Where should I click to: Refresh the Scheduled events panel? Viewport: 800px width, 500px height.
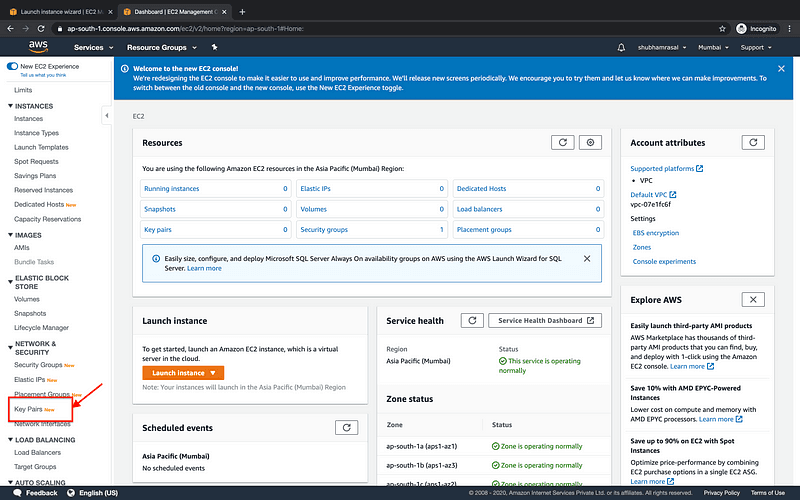(346, 428)
